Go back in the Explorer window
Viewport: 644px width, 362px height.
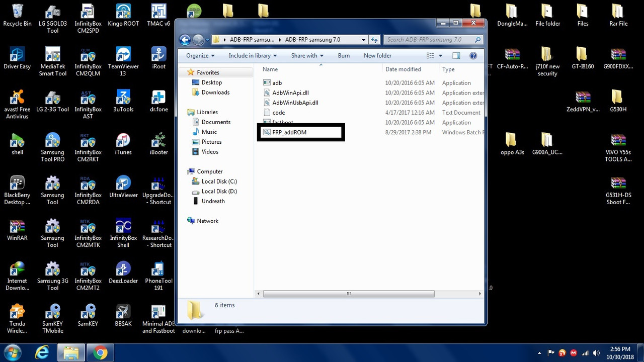pyautogui.click(x=185, y=40)
